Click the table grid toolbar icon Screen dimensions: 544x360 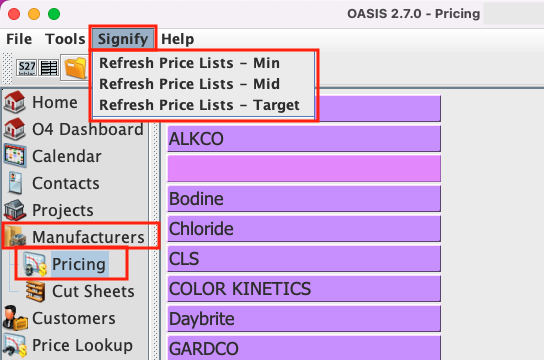tap(49, 68)
